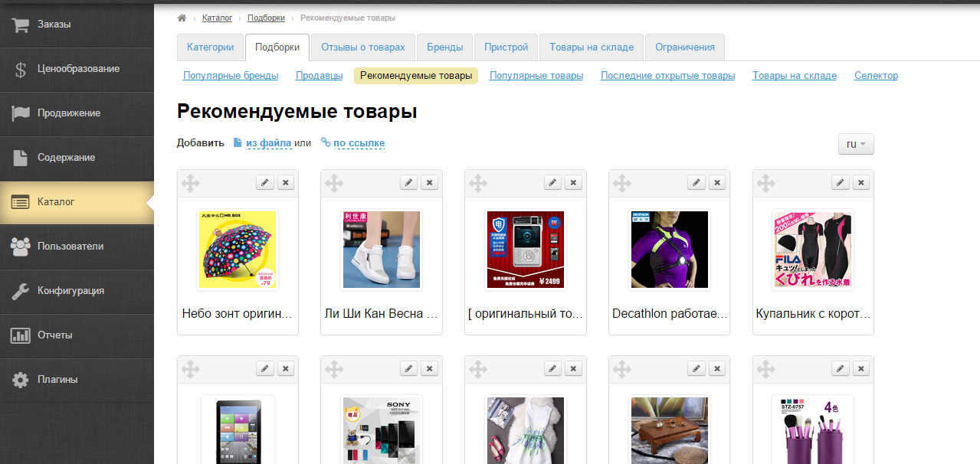The image size is (980, 464).
Task: Edit the Decathlon product card
Action: pos(696,182)
